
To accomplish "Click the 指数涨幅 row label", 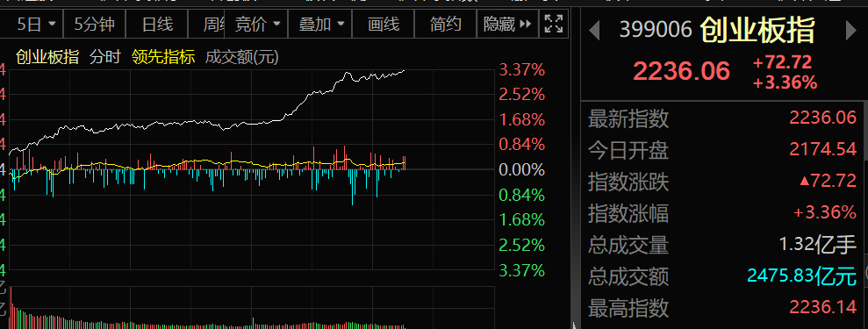I will point(628,213).
